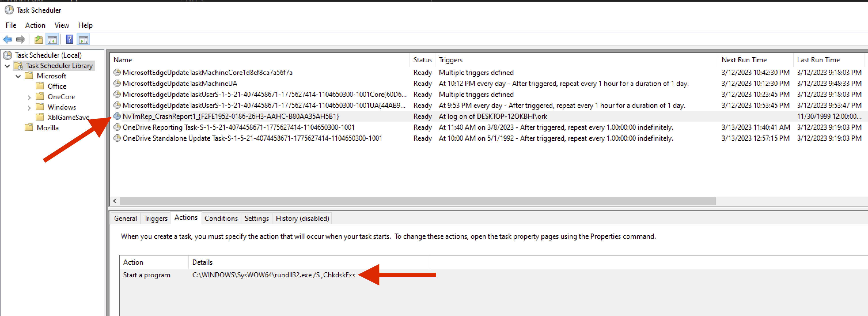
Task: Open the Mozilla folder in tree
Action: click(x=48, y=128)
